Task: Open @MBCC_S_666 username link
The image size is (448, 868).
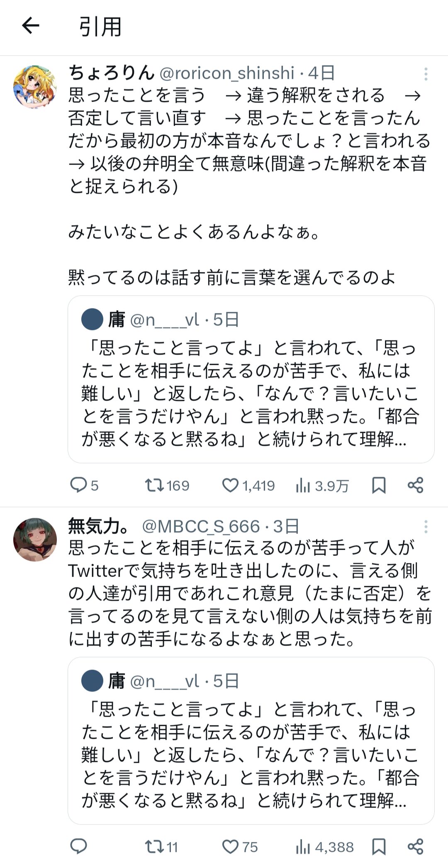Action: click(x=201, y=526)
